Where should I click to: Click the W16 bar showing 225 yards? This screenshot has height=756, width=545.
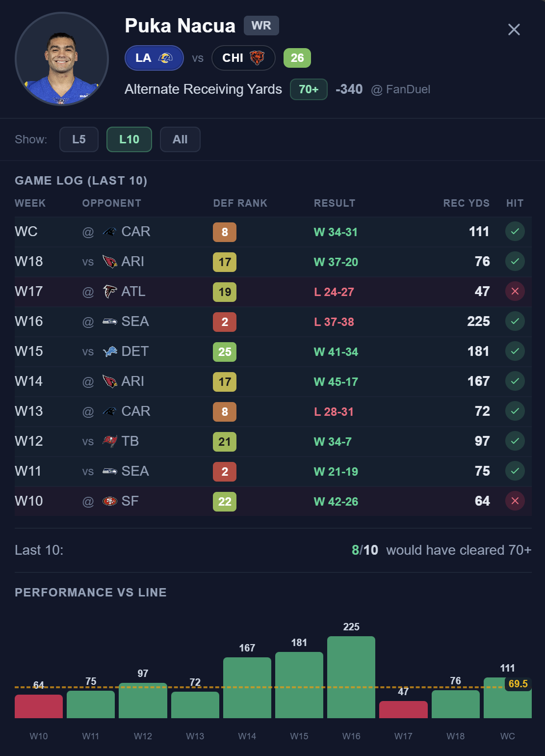click(351, 677)
